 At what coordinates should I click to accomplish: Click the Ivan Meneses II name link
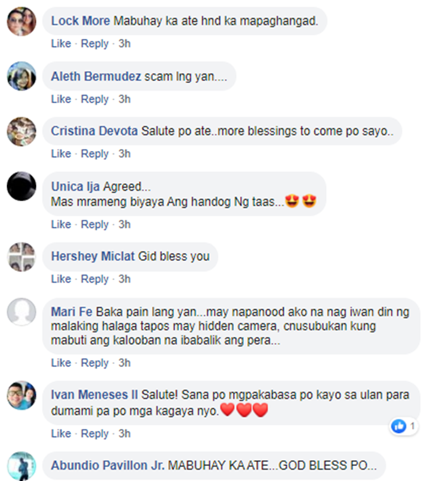click(94, 394)
